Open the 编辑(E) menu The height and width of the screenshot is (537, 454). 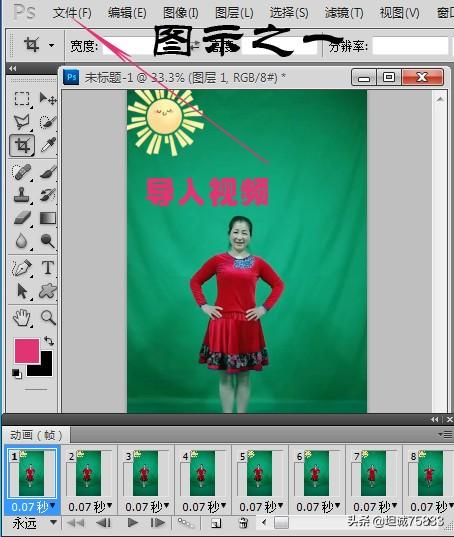click(x=127, y=13)
